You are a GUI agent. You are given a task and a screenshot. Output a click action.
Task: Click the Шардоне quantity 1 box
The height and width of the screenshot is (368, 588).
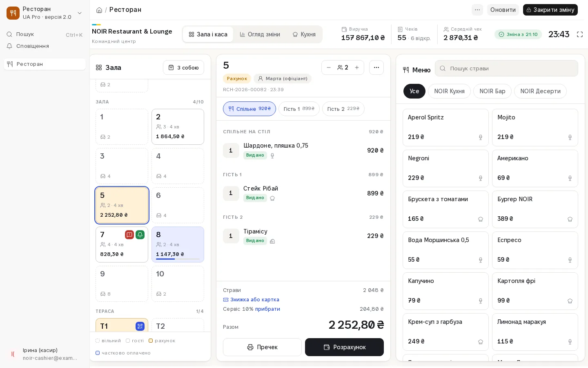tap(231, 150)
